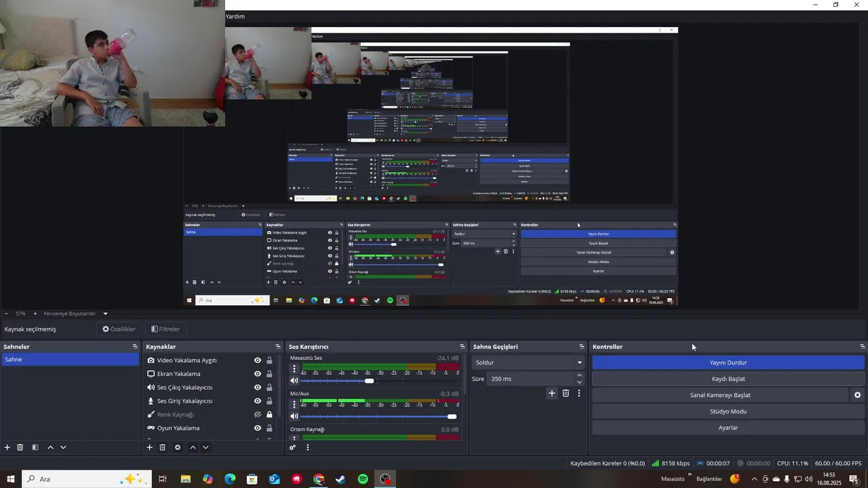Zoom in preview with plus icon
Image resolution: width=868 pixels, height=488 pixels.
[x=35, y=314]
